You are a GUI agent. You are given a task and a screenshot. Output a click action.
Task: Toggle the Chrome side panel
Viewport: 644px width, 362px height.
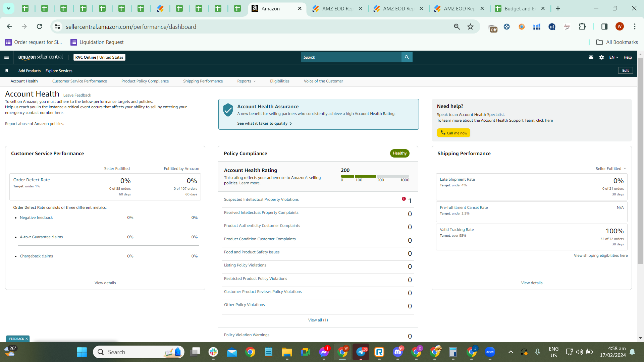[x=604, y=26]
